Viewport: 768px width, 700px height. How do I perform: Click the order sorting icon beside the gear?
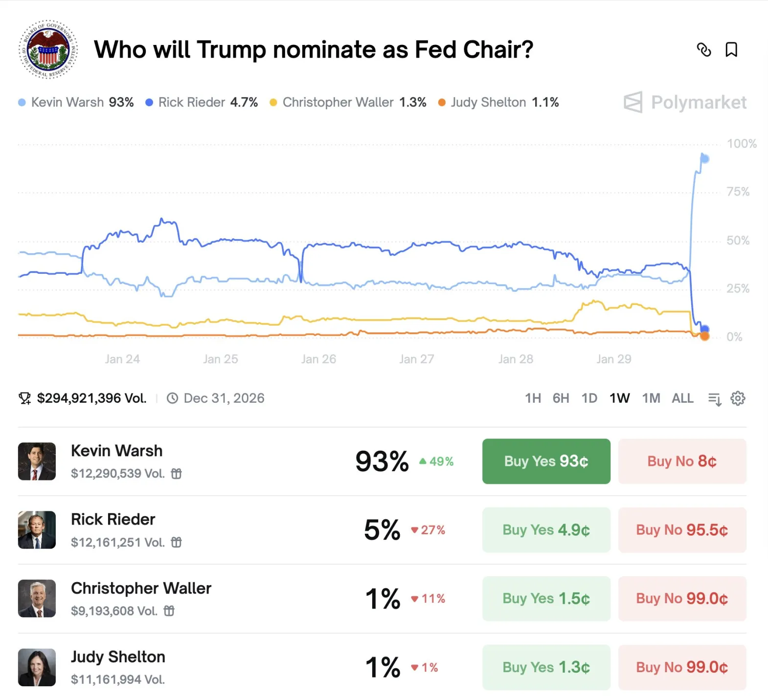(x=714, y=398)
